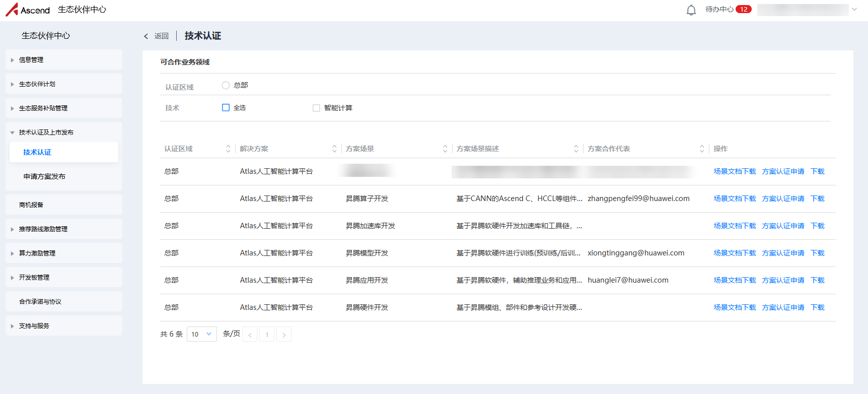
Task: Click 方案认证申请 for 昇腾加速库开发
Action: coord(783,226)
